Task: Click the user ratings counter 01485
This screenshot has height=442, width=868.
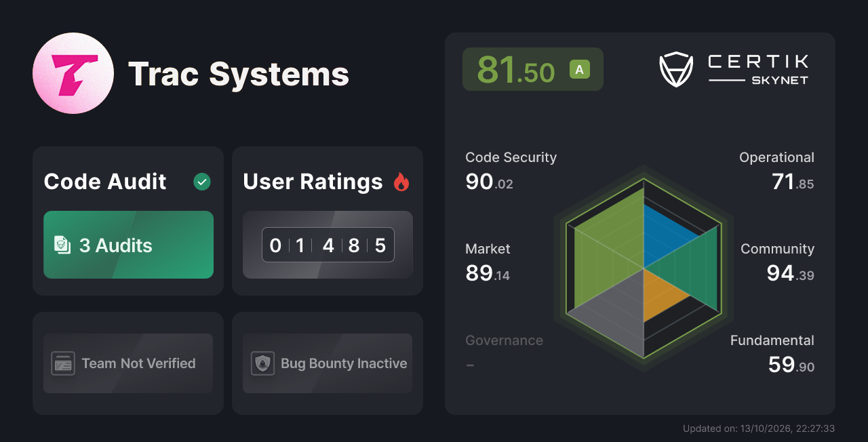Action: coord(328,245)
